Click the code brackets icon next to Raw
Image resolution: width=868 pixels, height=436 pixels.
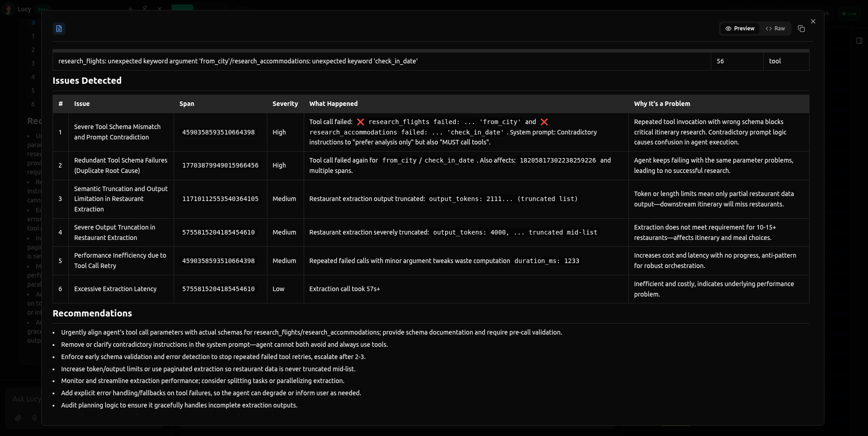pos(769,28)
